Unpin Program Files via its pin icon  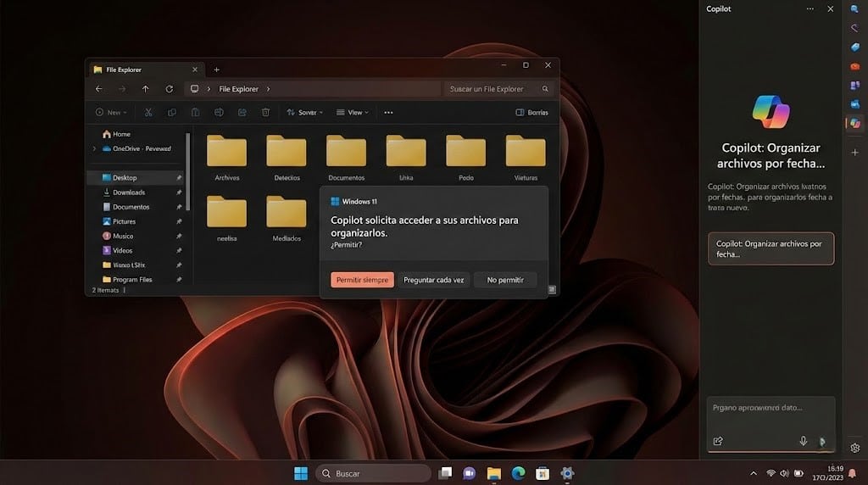click(x=179, y=280)
